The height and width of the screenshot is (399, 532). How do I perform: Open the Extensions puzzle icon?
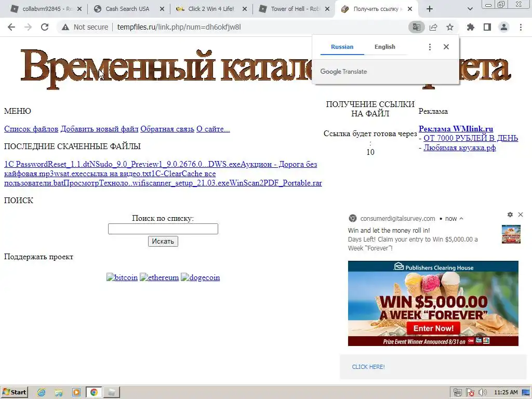tap(470, 27)
